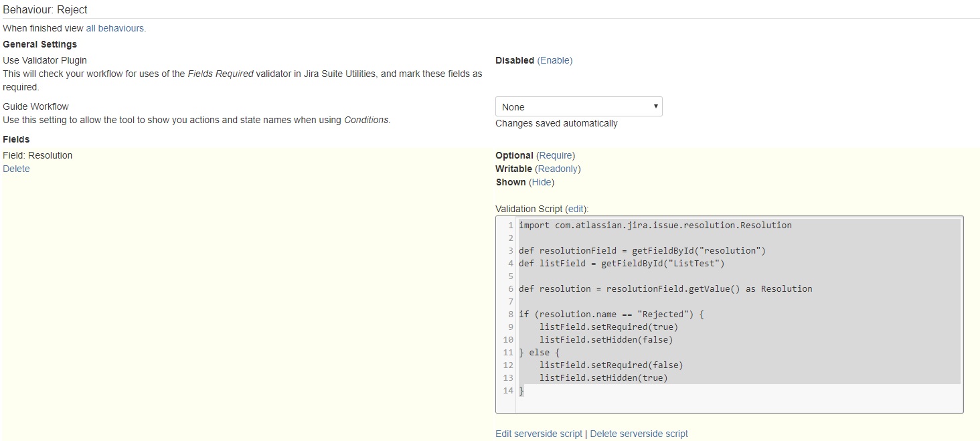The height and width of the screenshot is (441, 980).
Task: Click the resolutionField definition on line 3
Action: [642, 251]
